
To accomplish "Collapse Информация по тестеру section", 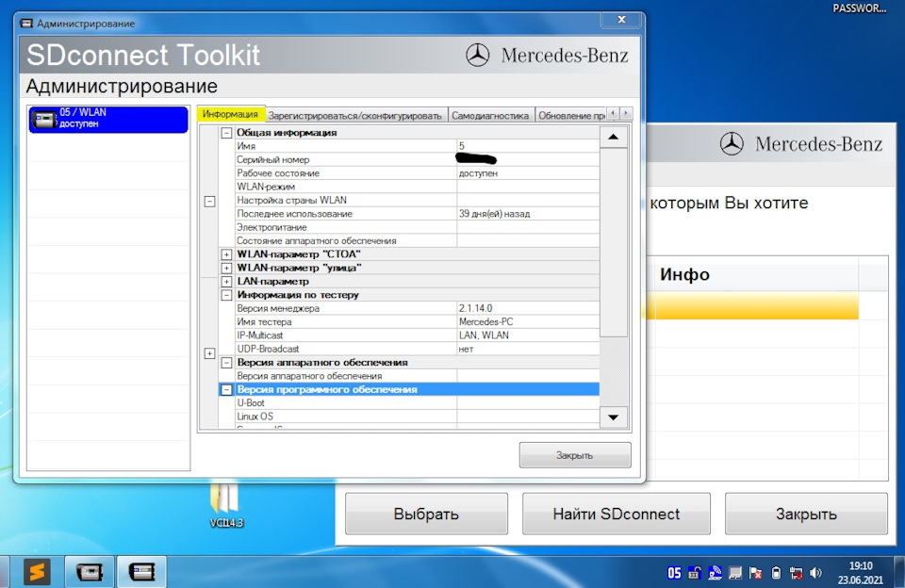I will [x=227, y=295].
